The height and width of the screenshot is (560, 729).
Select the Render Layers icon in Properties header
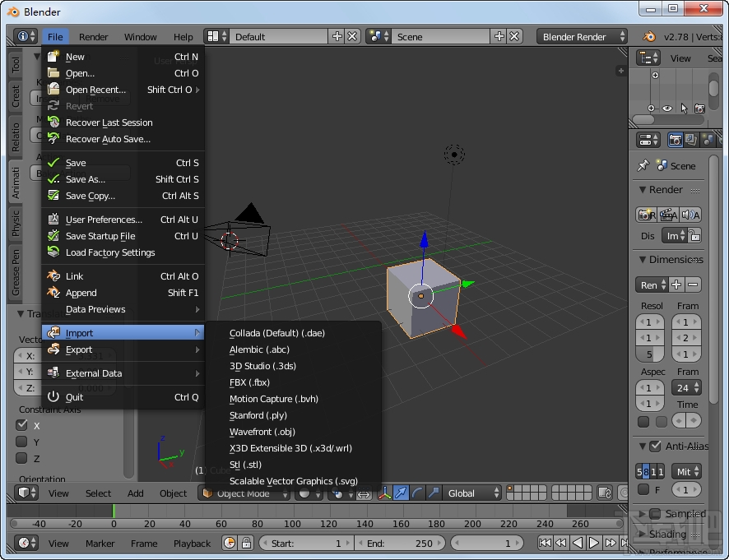pos(692,140)
